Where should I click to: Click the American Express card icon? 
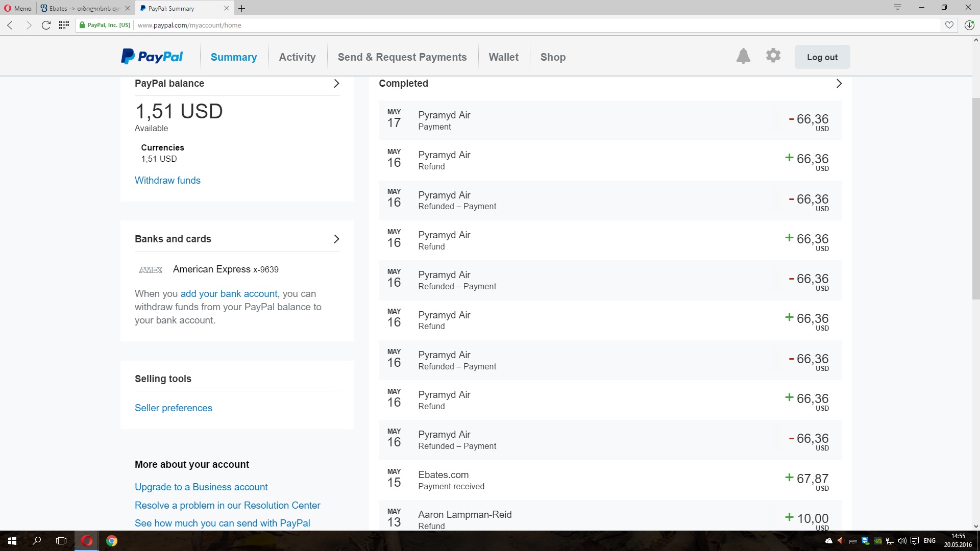click(x=151, y=269)
